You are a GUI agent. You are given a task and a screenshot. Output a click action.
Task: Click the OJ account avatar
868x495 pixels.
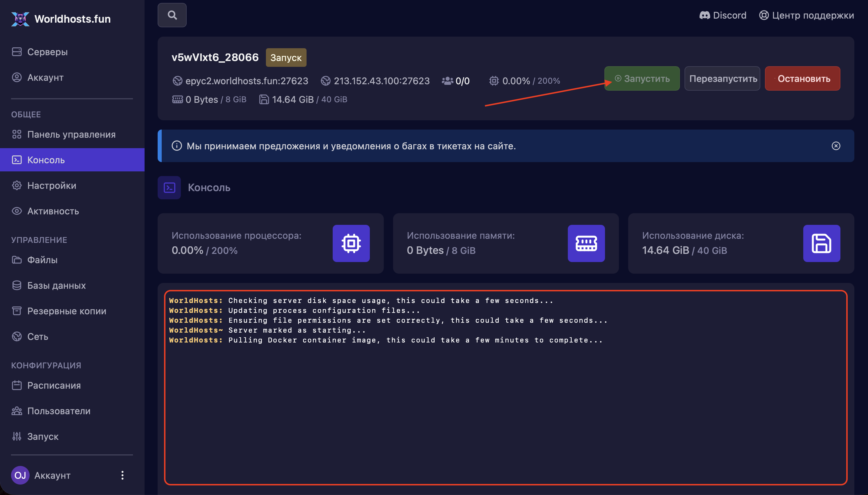pyautogui.click(x=20, y=475)
